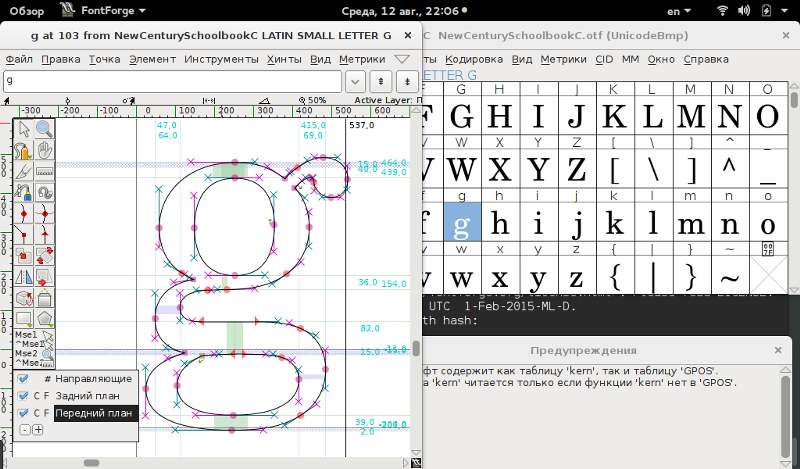Select the Corner point tool
The height and width of the screenshot is (469, 800).
click(23, 234)
